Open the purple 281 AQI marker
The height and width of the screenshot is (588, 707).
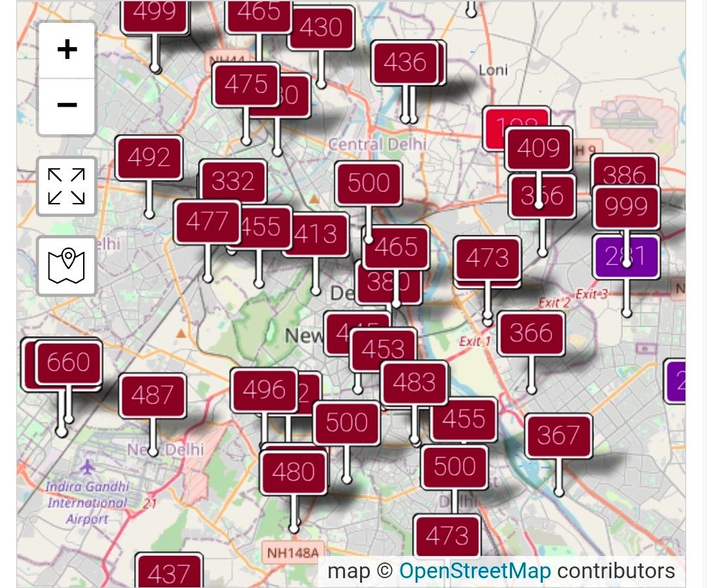(x=626, y=256)
